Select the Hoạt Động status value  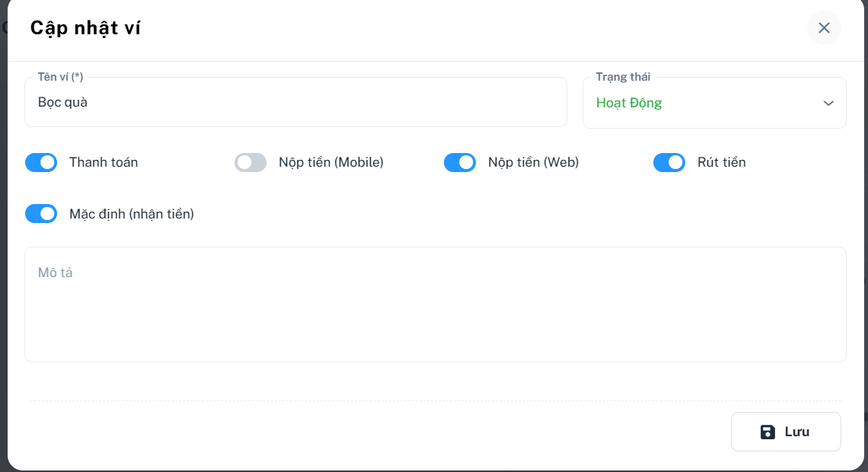click(x=629, y=104)
